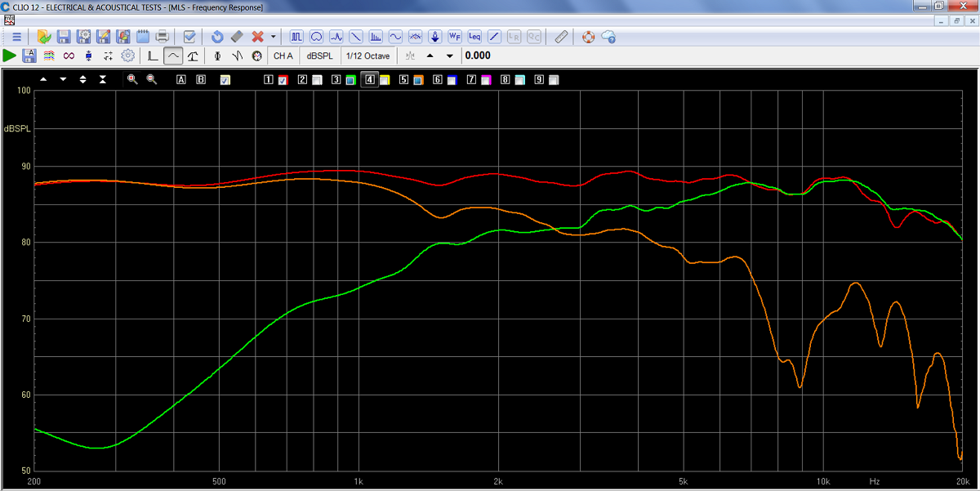Save measurement with the floppy disk icon
980x491 pixels.
coord(64,37)
